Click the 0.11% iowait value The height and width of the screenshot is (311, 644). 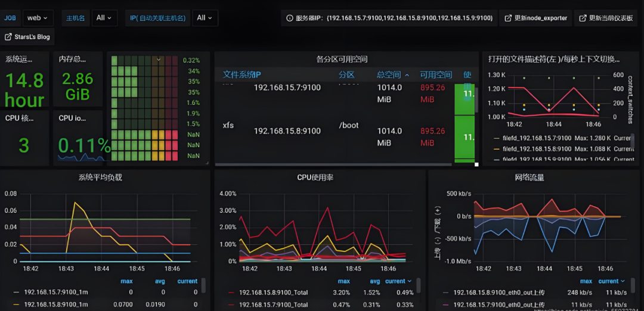(84, 145)
